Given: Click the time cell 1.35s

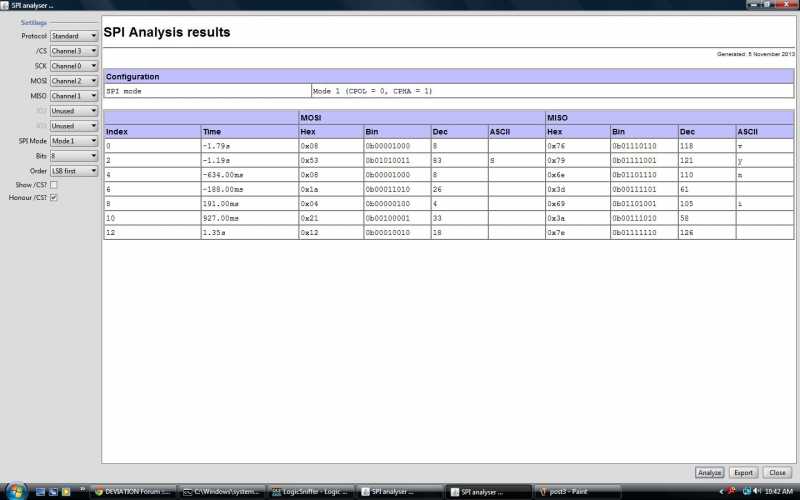Looking at the screenshot, I should (x=249, y=232).
